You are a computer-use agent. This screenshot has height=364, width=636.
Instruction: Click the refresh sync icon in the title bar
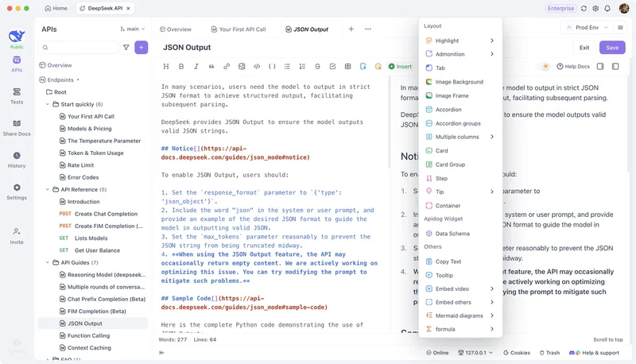coord(584,9)
